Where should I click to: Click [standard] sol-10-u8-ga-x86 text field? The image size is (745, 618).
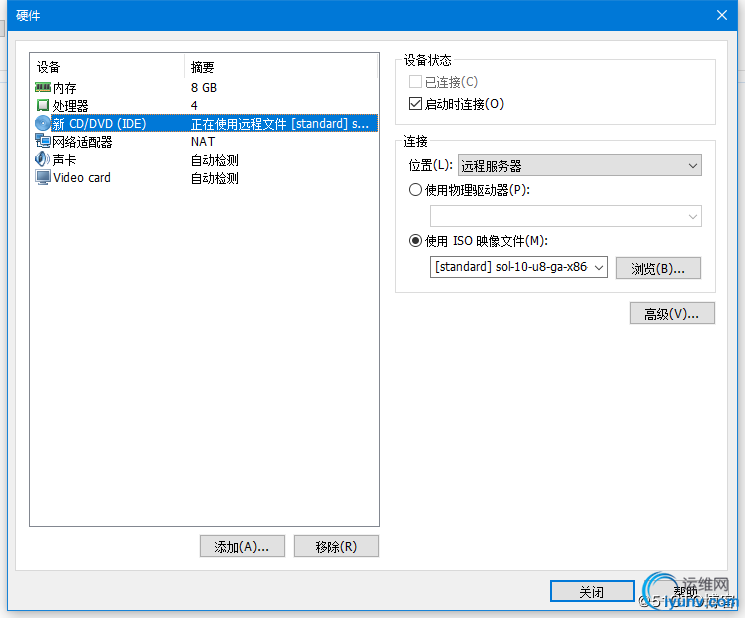coord(511,267)
